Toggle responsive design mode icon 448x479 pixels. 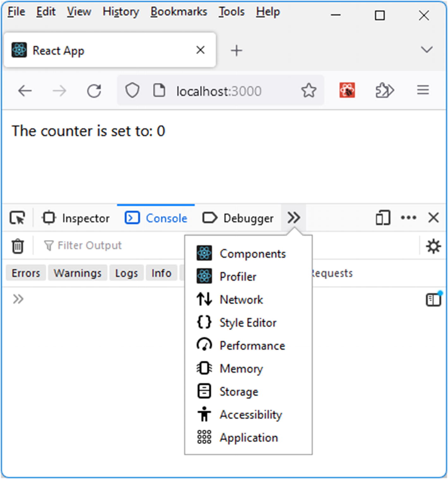[383, 218]
